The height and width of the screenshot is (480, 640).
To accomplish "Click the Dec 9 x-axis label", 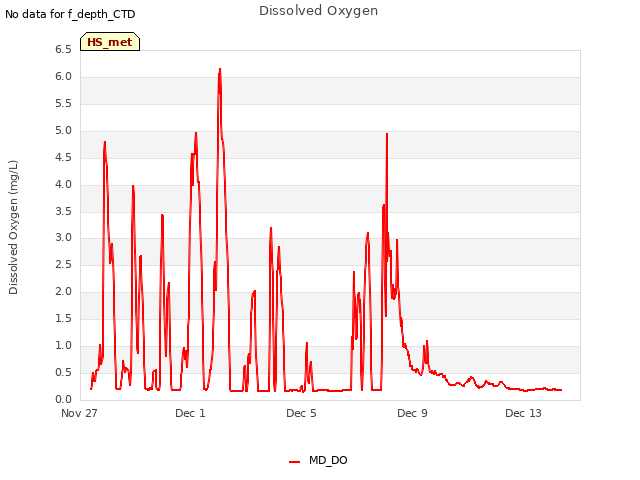I will click(x=412, y=413).
